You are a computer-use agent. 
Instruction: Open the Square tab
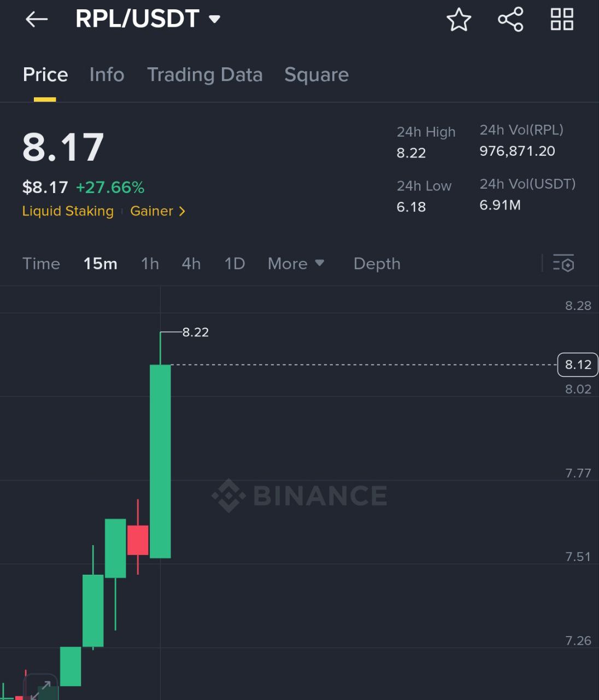pos(316,74)
